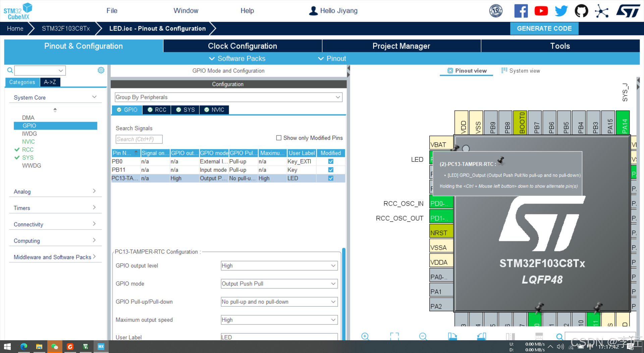Open the Window menu

click(186, 11)
